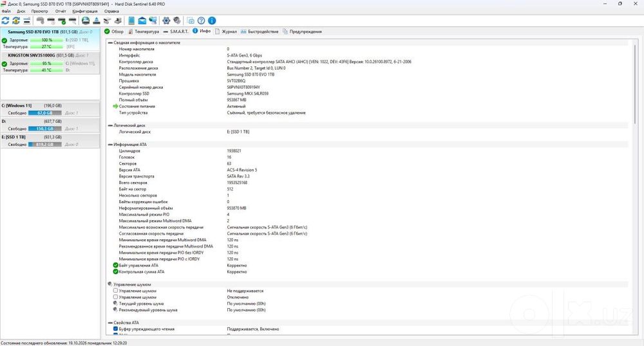This screenshot has width=644, height=346.
Task: Click the blue envelope e-mail toolbar icon
Action: point(142,21)
